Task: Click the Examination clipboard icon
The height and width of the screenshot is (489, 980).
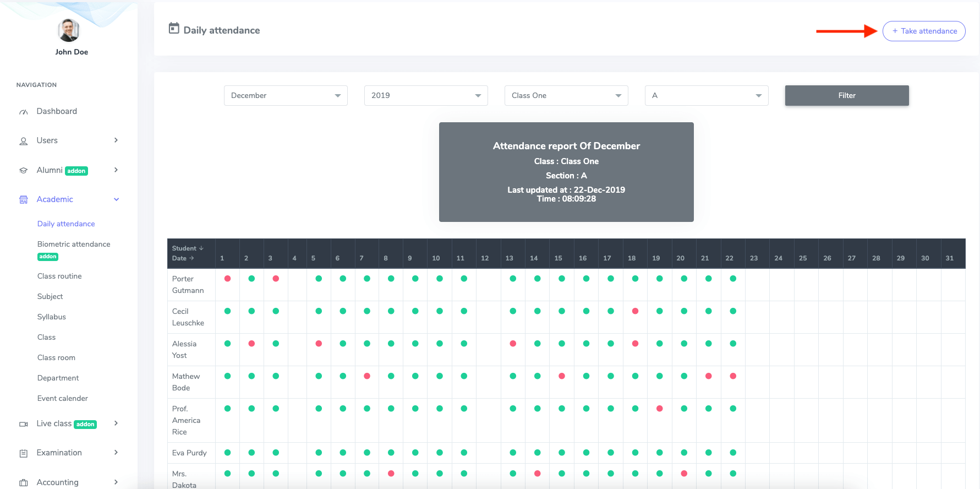Action: click(23, 453)
